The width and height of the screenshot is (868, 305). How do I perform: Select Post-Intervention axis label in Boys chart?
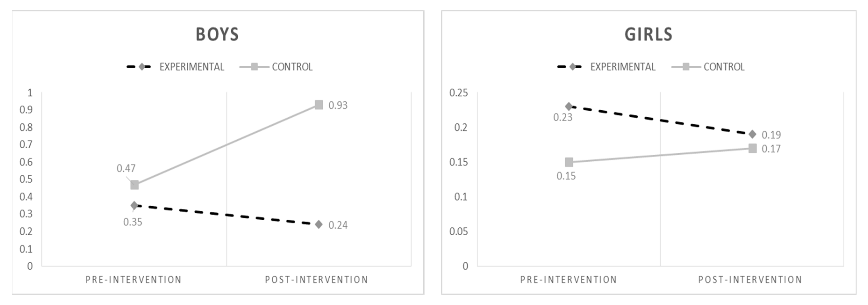[316, 280]
